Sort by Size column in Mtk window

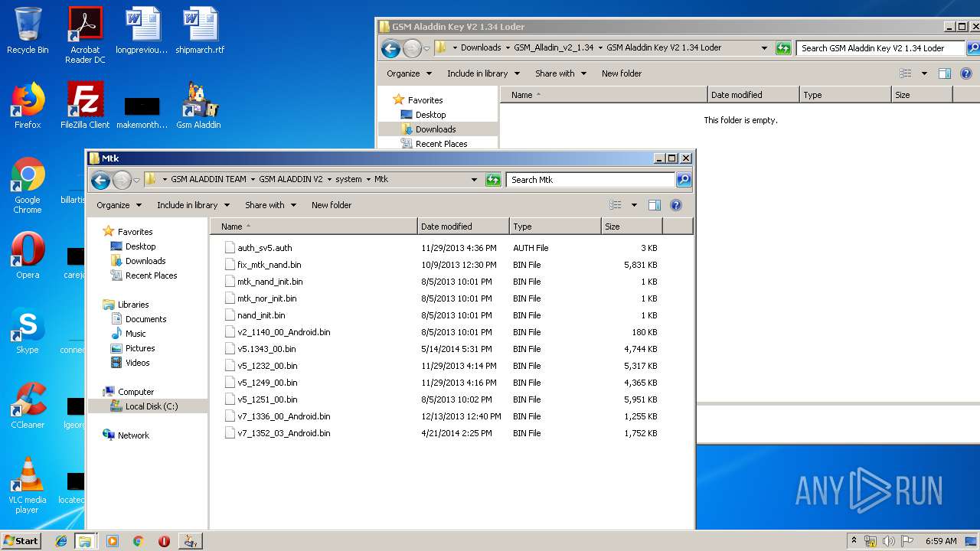click(x=632, y=227)
